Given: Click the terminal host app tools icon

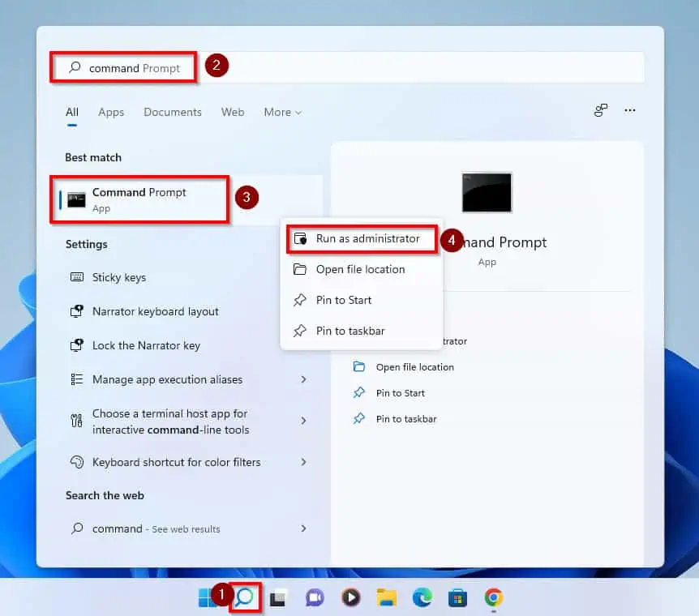Looking at the screenshot, I should [77, 421].
